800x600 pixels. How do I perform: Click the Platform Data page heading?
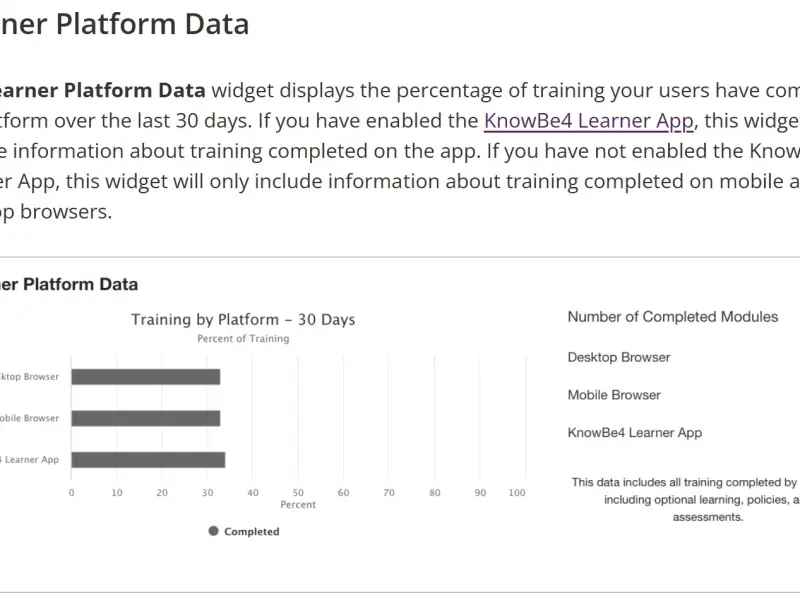[124, 24]
